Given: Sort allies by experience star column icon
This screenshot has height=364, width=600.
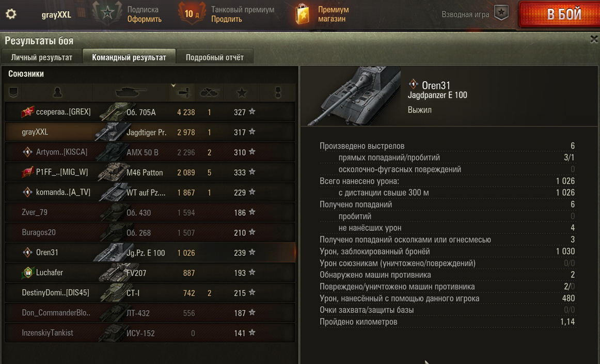Looking at the screenshot, I should 242,92.
